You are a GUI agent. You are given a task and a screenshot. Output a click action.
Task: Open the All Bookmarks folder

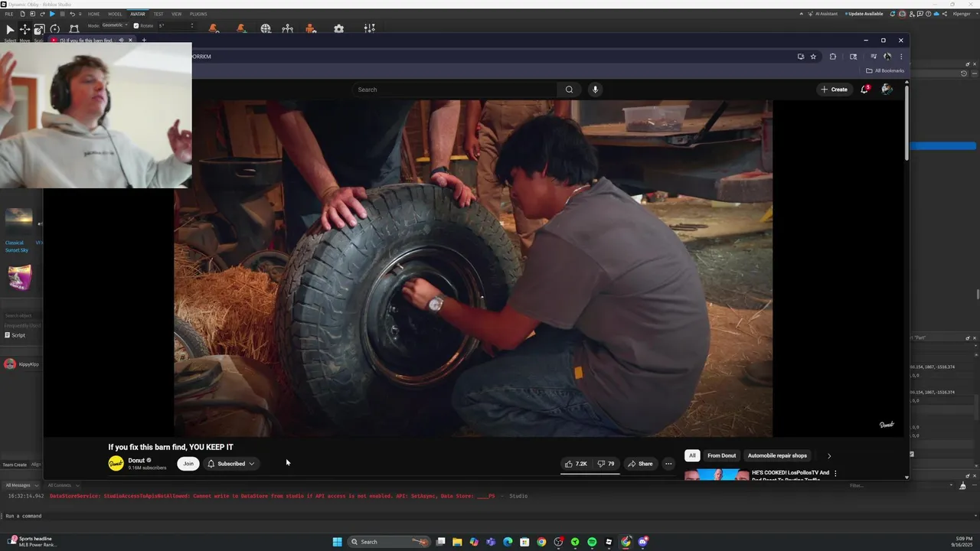(x=885, y=70)
